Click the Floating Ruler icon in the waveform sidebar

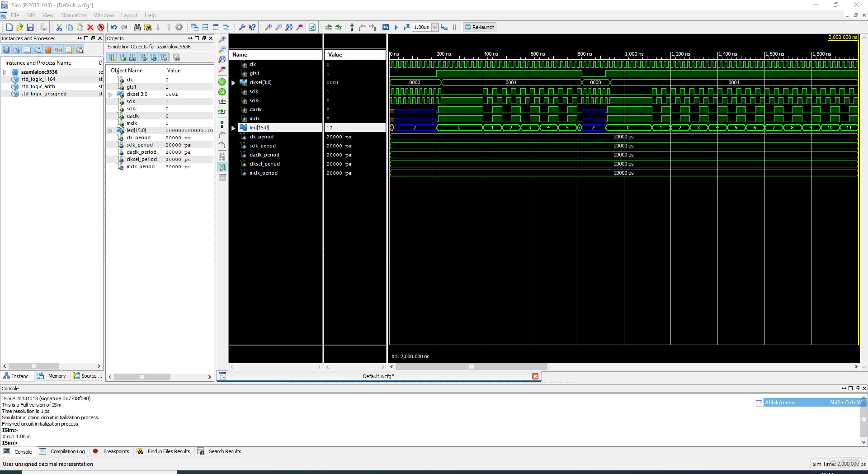click(222, 178)
